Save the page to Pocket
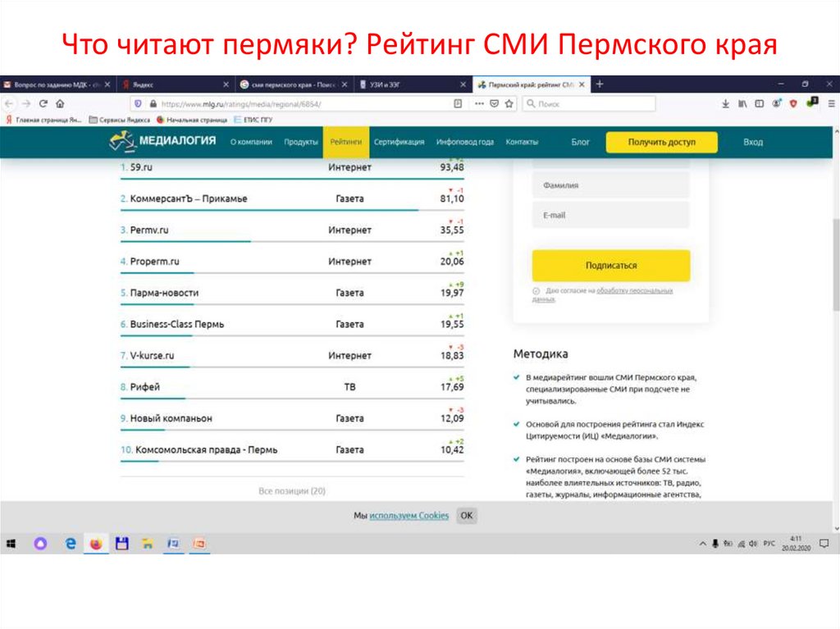The image size is (840, 629). tap(494, 104)
